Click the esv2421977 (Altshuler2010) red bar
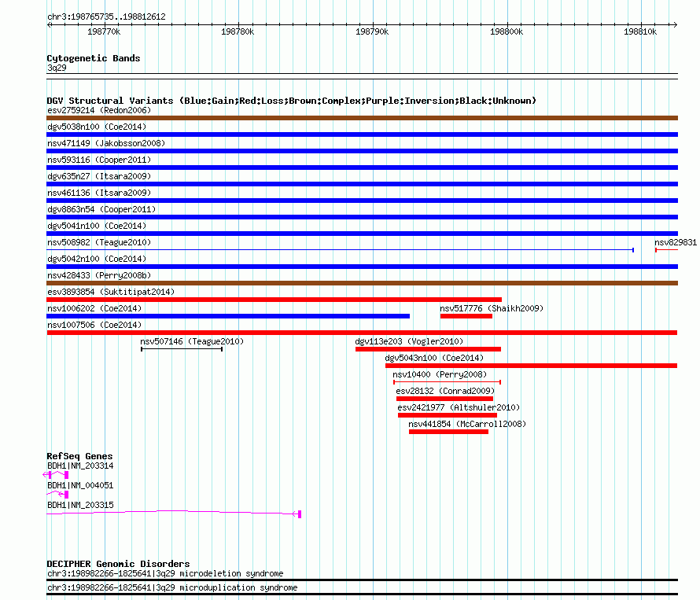 [448, 415]
